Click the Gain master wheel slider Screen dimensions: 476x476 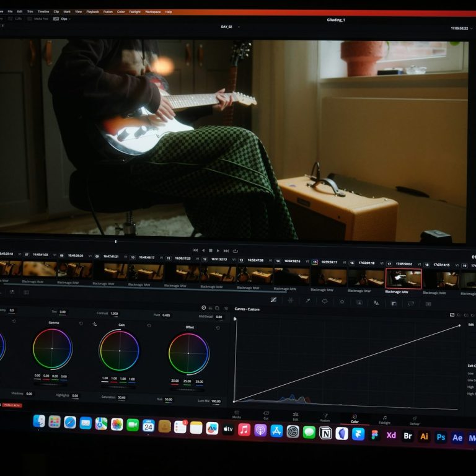tap(118, 387)
